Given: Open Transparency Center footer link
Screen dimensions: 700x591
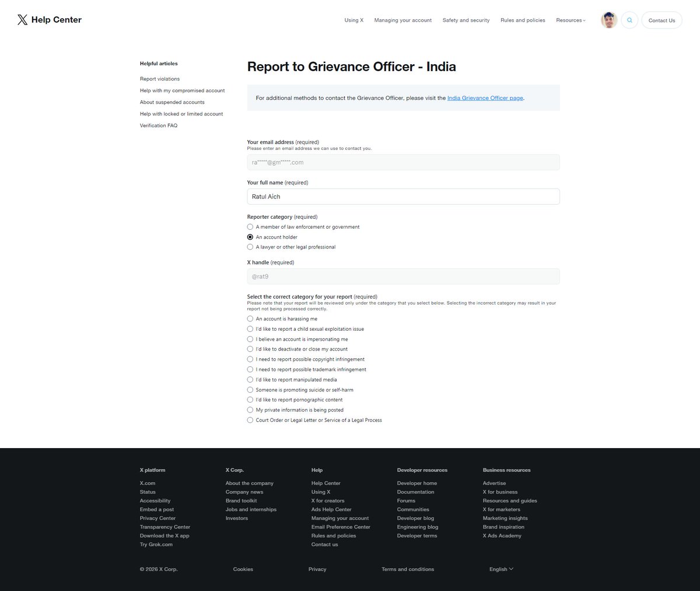Looking at the screenshot, I should tap(165, 527).
